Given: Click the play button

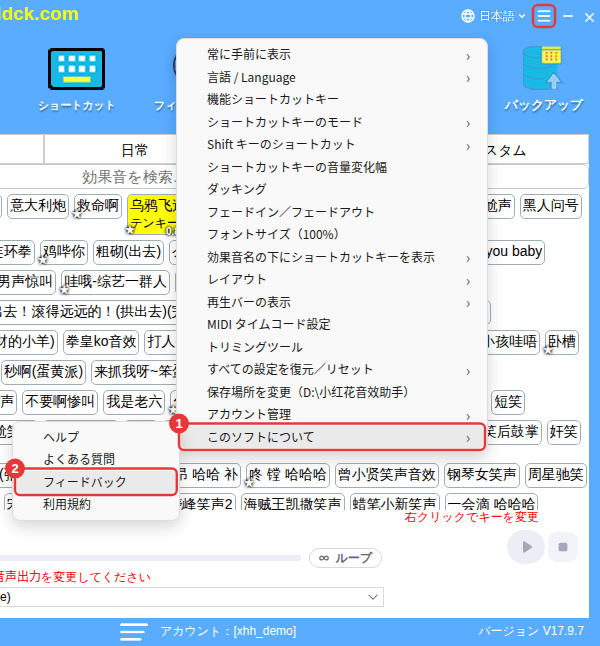Looking at the screenshot, I should (526, 547).
